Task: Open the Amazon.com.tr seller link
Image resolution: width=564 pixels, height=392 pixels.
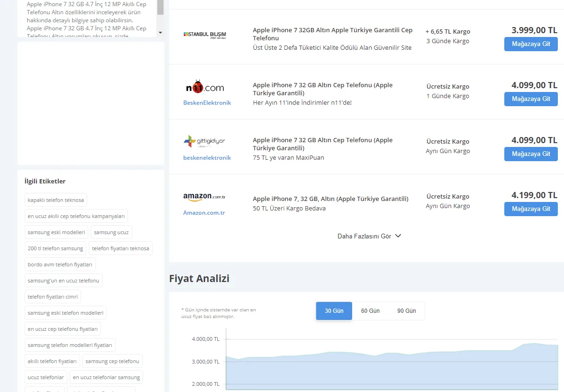Action: click(x=204, y=213)
